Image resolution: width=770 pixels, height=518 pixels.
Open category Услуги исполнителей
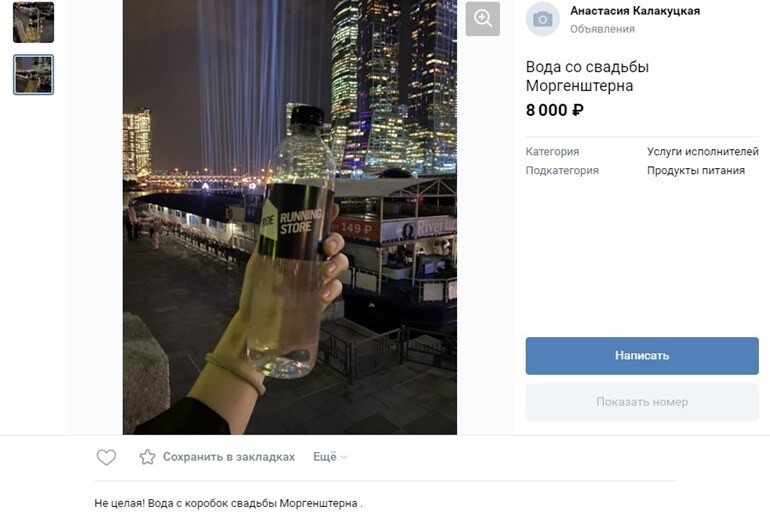click(x=702, y=152)
